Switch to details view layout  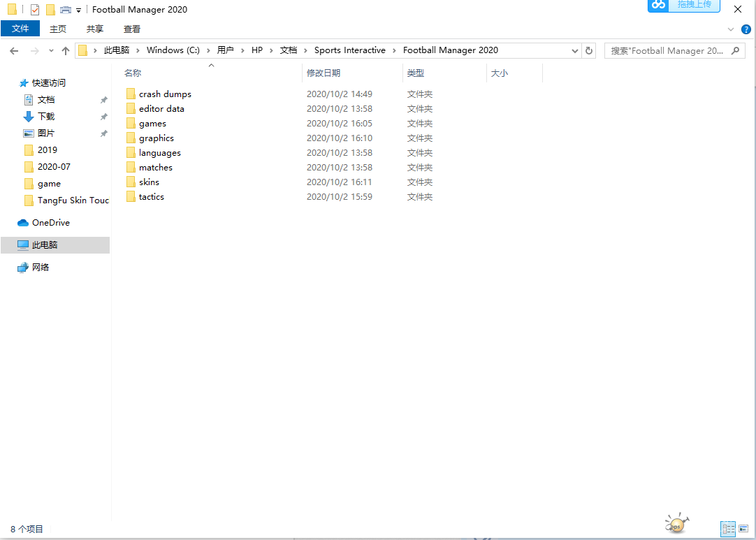pyautogui.click(x=727, y=530)
